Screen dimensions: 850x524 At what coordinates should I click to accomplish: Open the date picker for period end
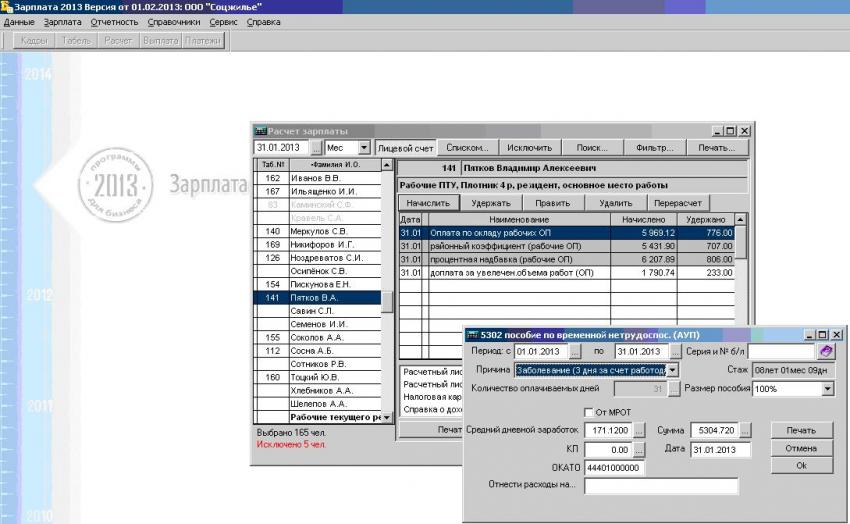point(673,351)
